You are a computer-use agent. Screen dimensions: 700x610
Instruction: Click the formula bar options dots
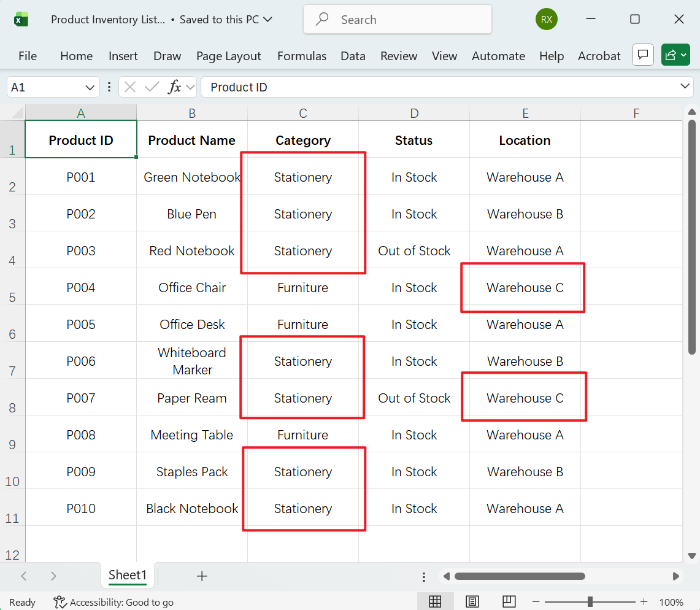(x=109, y=87)
